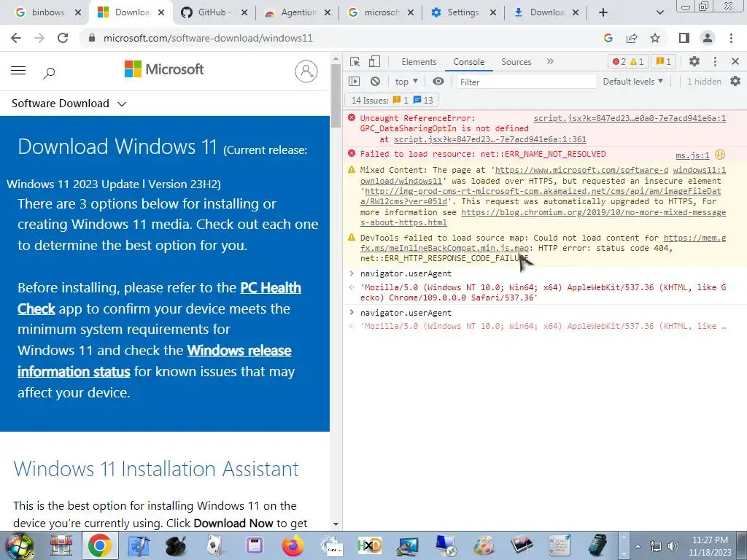Open Microsoft site hamburger menu

click(18, 71)
